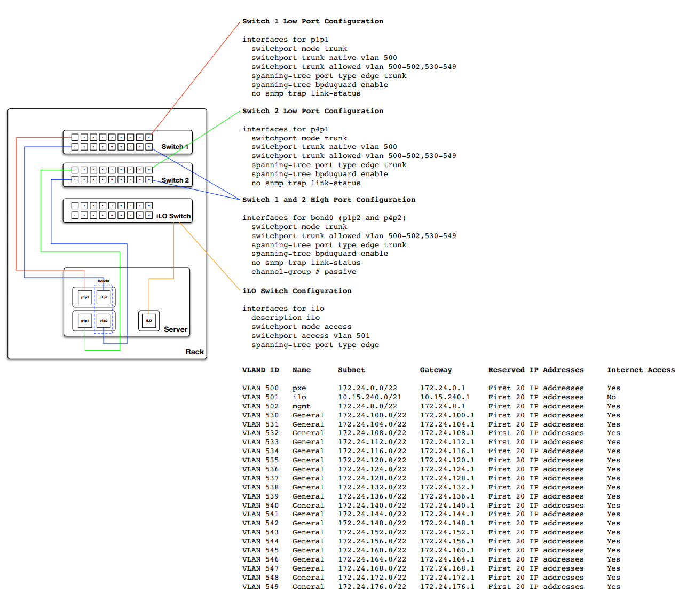
Task: Select the iLO Switch label text
Action: (x=174, y=216)
